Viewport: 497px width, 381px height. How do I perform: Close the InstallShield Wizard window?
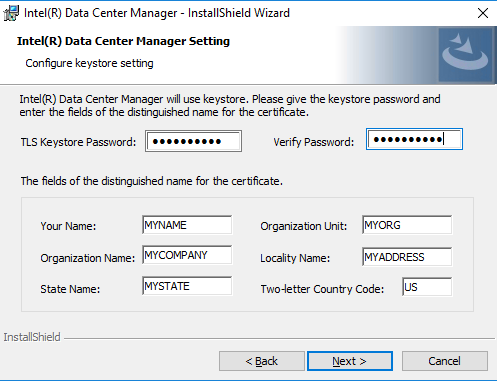(x=483, y=13)
